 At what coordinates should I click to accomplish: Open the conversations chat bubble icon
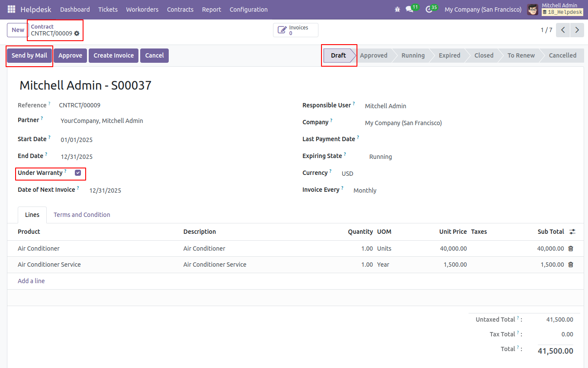coord(409,9)
